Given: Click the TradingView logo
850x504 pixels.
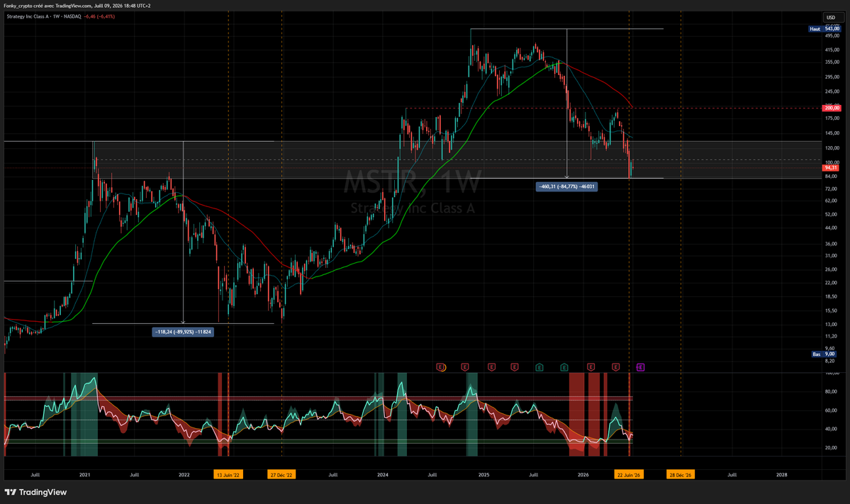Looking at the screenshot, I should [35, 492].
